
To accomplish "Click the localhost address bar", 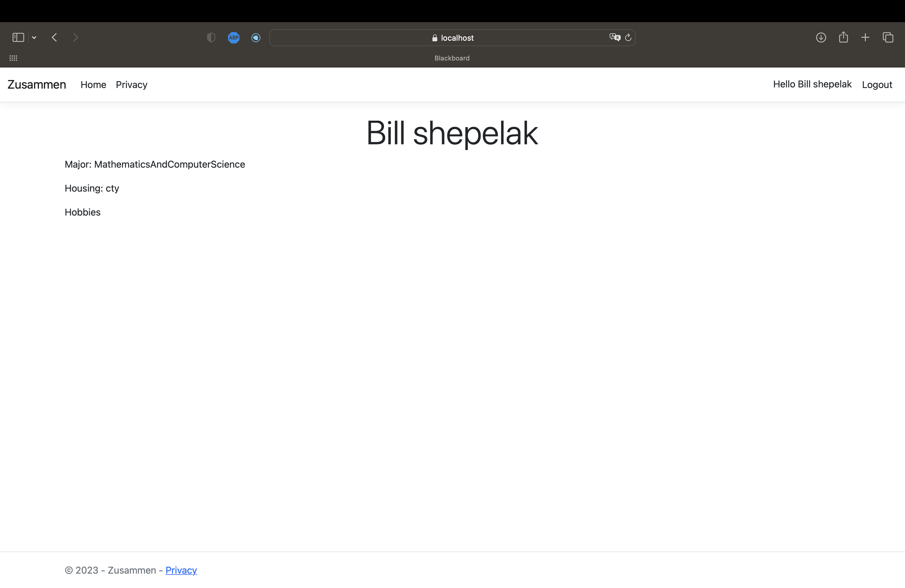I will [x=452, y=38].
